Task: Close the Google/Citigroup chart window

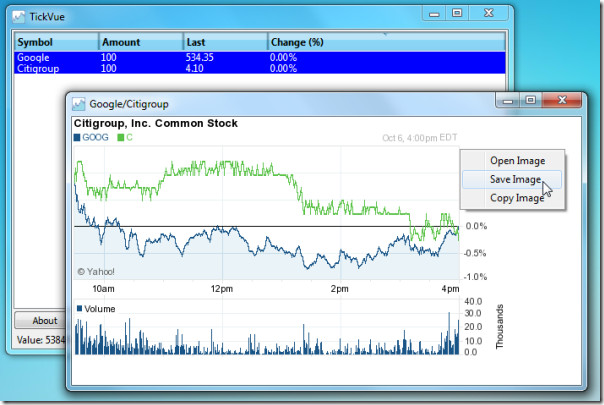Action: 562,100
